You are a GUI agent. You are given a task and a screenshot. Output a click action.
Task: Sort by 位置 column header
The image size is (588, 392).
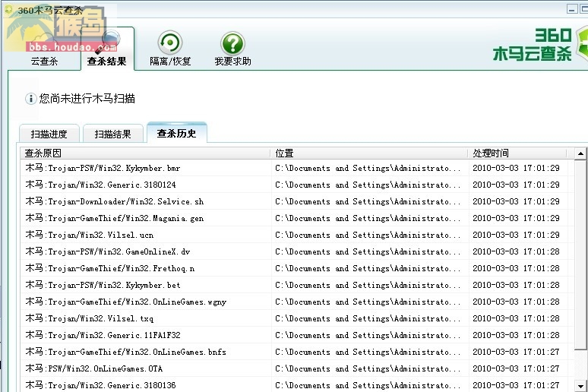click(369, 153)
